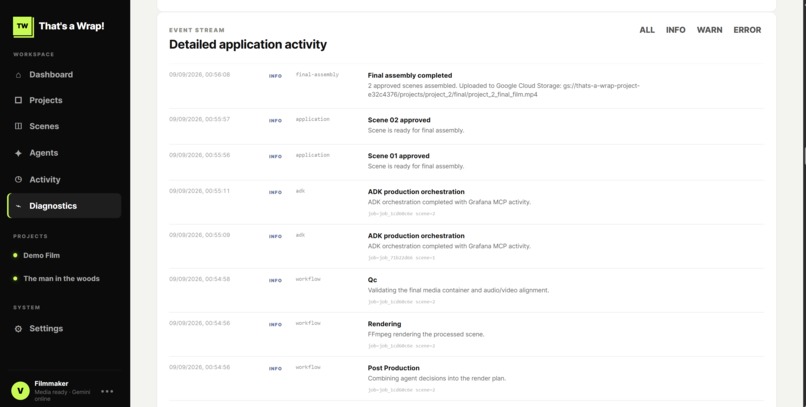Open the Demo Film project

coord(41,255)
